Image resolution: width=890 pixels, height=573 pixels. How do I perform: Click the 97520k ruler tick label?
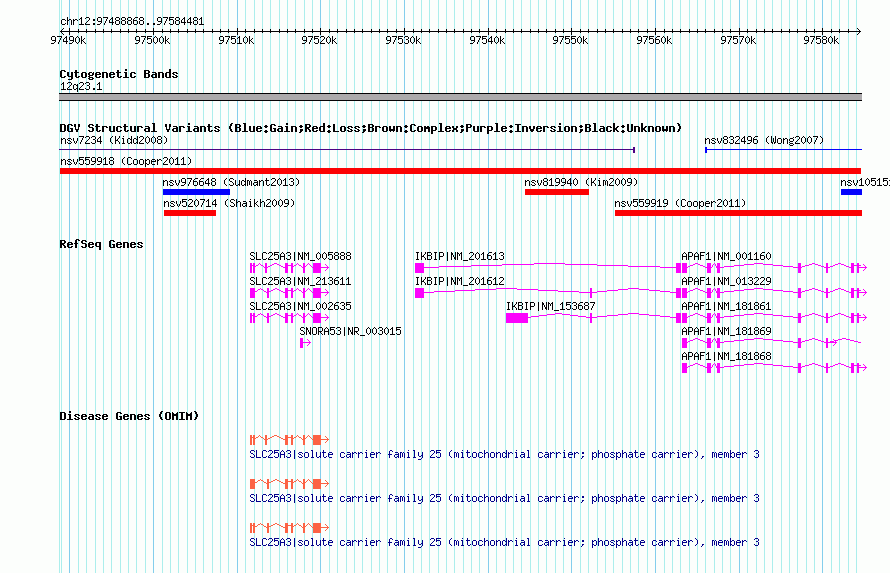319,40
